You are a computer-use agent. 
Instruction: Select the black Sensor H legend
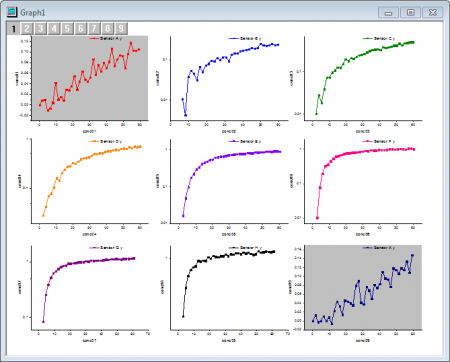pyautogui.click(x=245, y=248)
